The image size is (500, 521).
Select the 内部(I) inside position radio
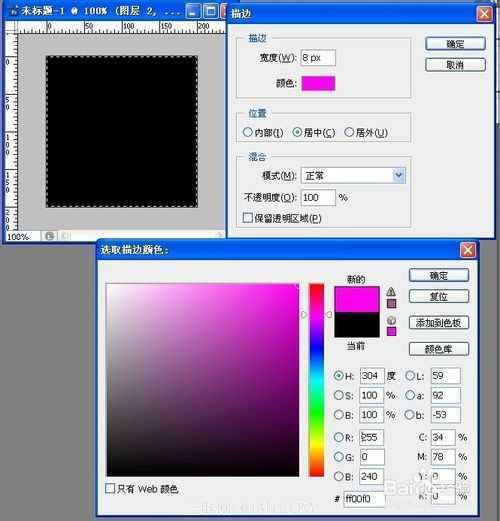248,132
